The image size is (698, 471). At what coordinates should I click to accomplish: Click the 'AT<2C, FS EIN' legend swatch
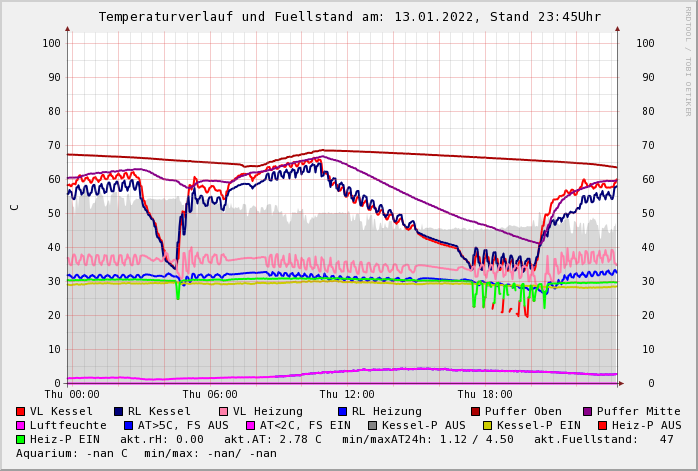click(x=251, y=425)
